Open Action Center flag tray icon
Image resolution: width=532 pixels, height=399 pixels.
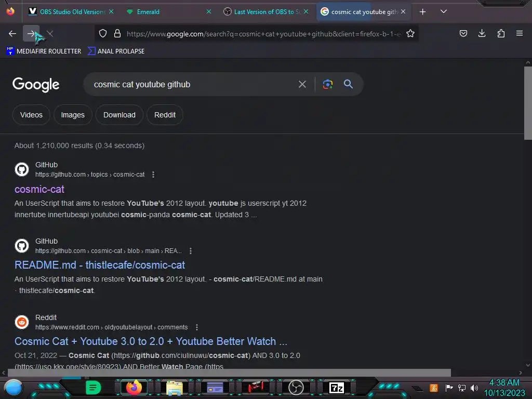449,388
